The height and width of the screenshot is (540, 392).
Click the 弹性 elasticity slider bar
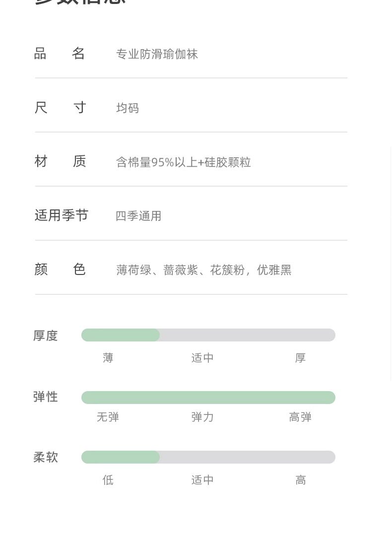(x=208, y=398)
